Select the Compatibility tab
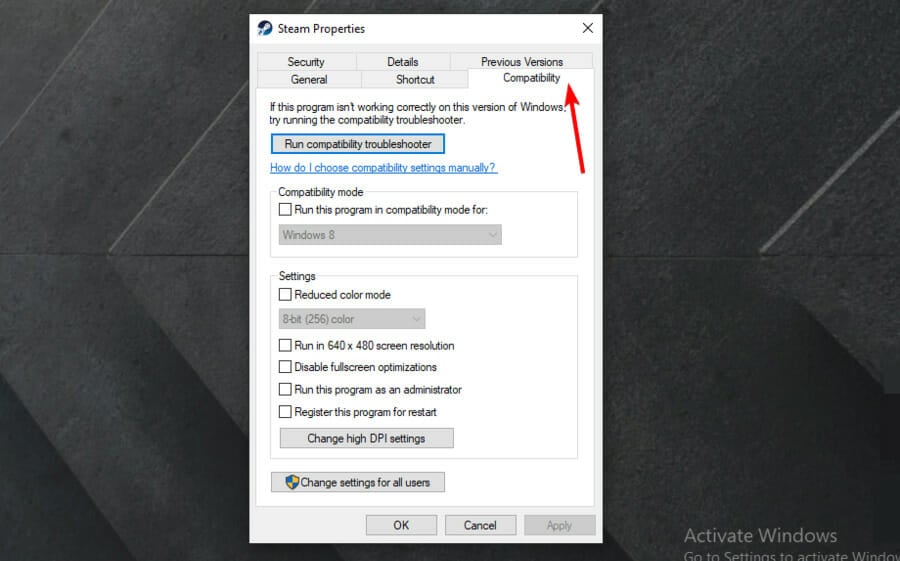Image resolution: width=900 pixels, height=561 pixels. tap(531, 78)
